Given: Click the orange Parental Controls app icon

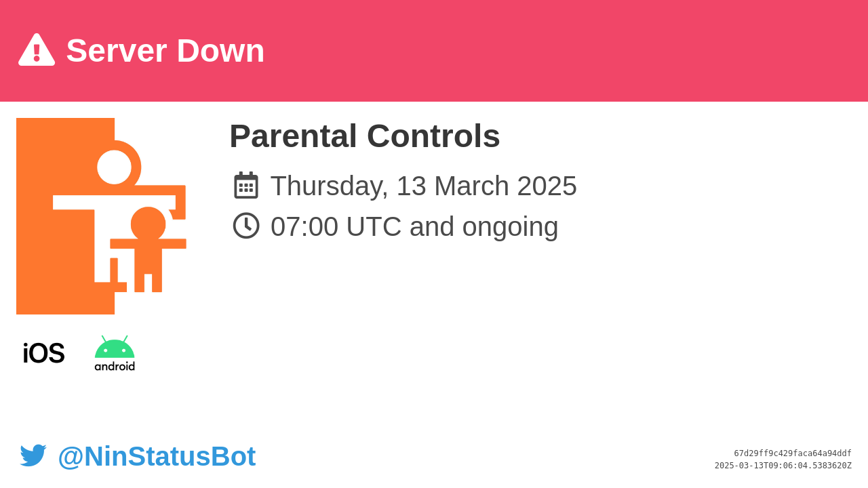Looking at the screenshot, I should 101,216.
